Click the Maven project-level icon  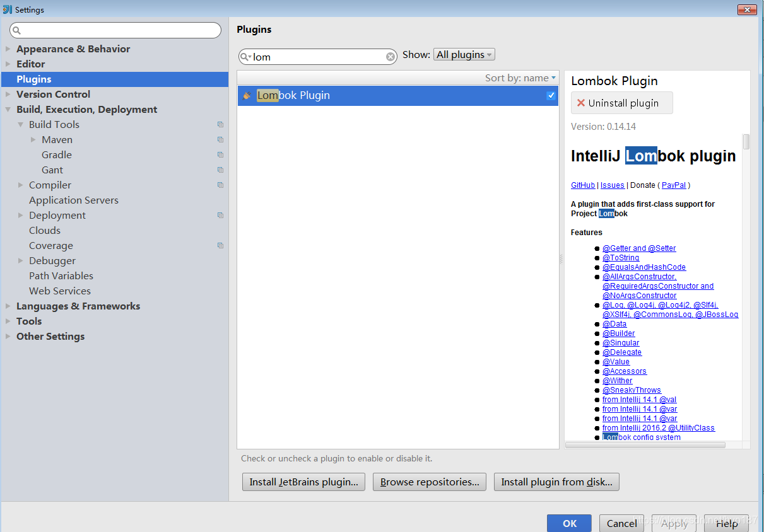(220, 140)
